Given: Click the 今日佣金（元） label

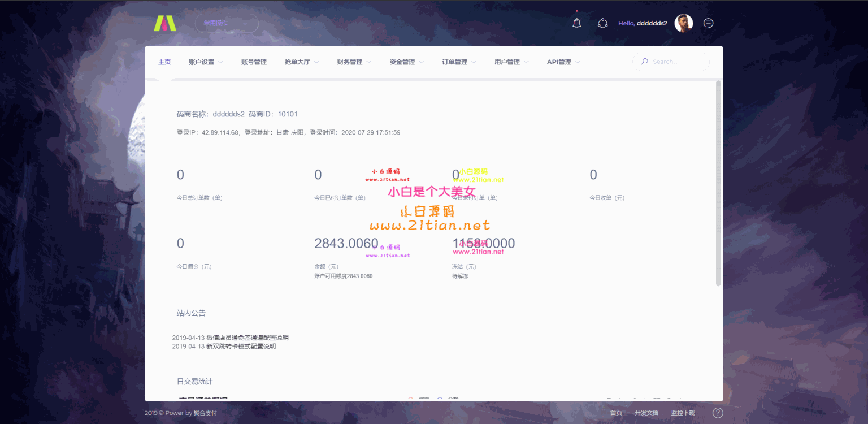Looking at the screenshot, I should tap(194, 266).
